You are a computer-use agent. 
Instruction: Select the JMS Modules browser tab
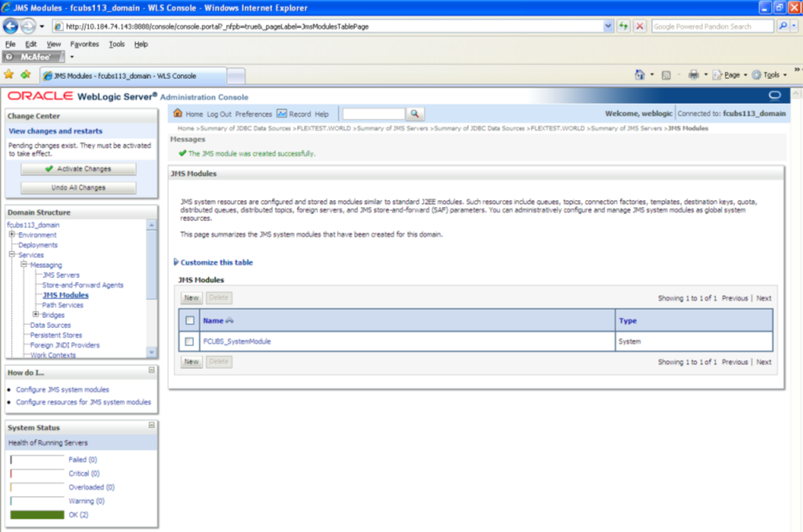(133, 76)
